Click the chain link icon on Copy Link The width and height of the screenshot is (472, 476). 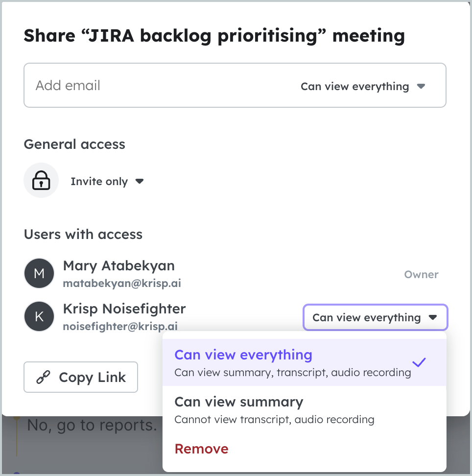tap(43, 377)
